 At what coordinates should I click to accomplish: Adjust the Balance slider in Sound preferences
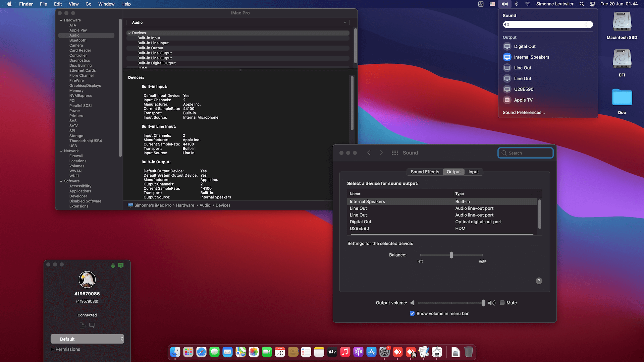pos(451,255)
